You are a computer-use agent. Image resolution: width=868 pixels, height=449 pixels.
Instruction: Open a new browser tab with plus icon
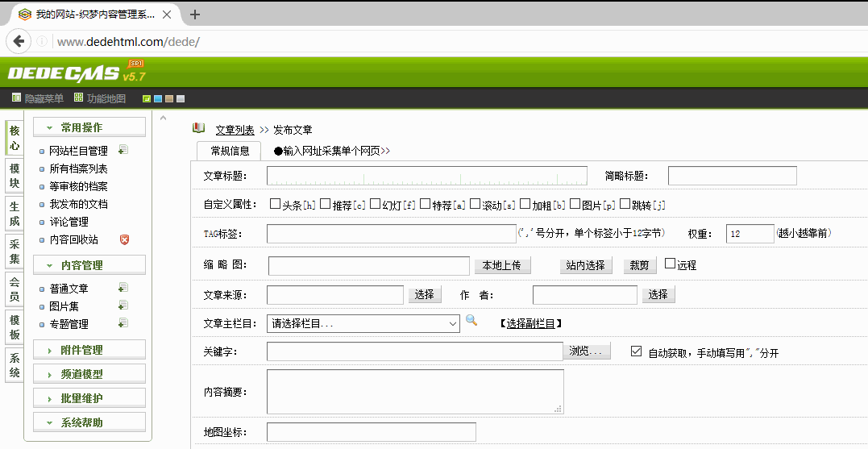coord(194,15)
